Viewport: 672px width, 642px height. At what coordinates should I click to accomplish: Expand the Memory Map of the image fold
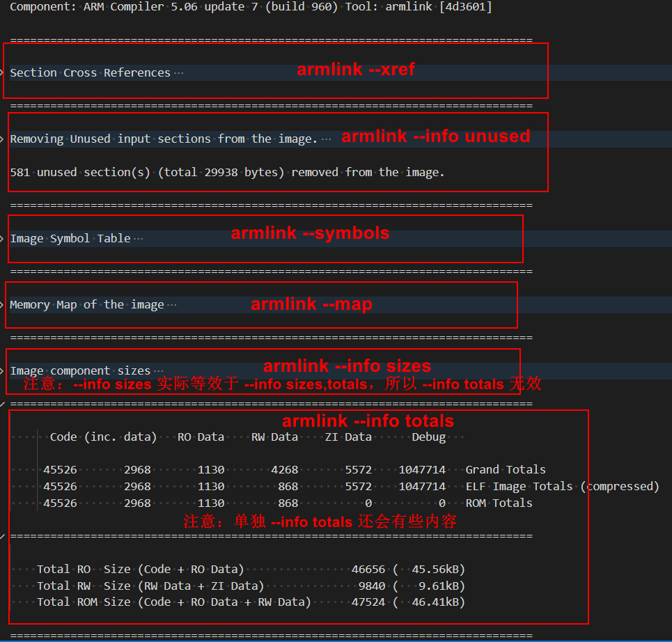point(2,305)
